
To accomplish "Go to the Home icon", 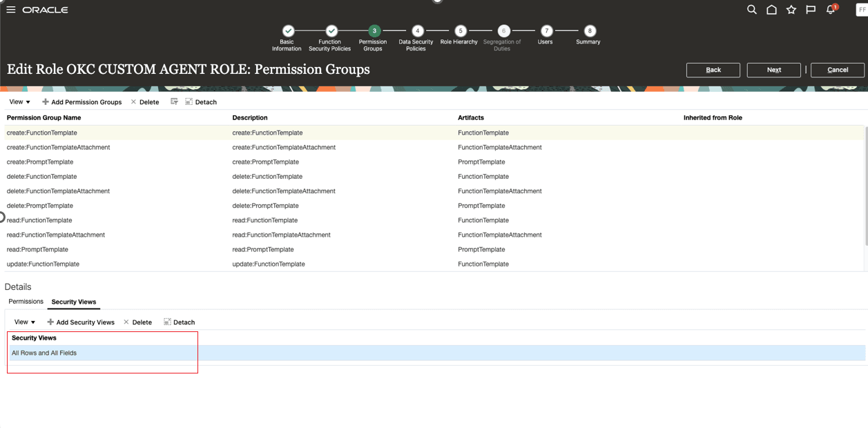I will (771, 10).
